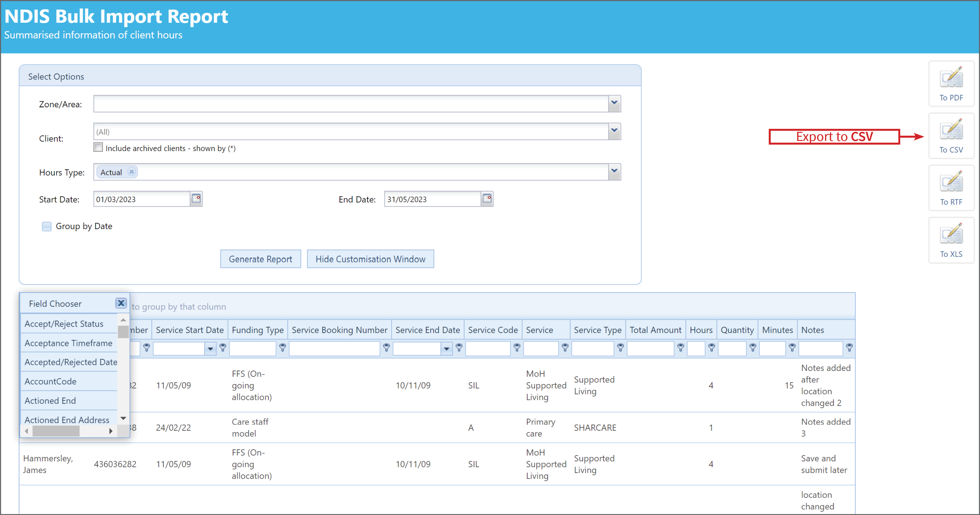Screen dimensions: 980x515
Task: Open filter icon for Quantity column
Action: [753, 347]
